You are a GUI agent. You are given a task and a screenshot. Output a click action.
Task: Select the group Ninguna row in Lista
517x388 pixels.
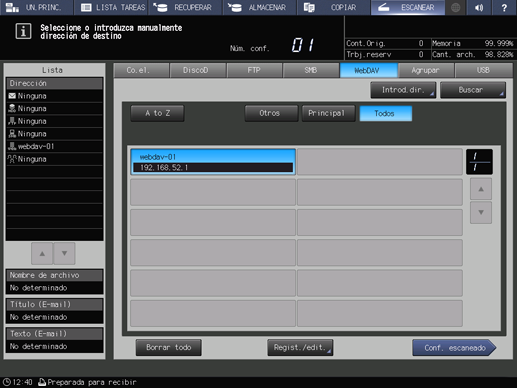coord(54,159)
